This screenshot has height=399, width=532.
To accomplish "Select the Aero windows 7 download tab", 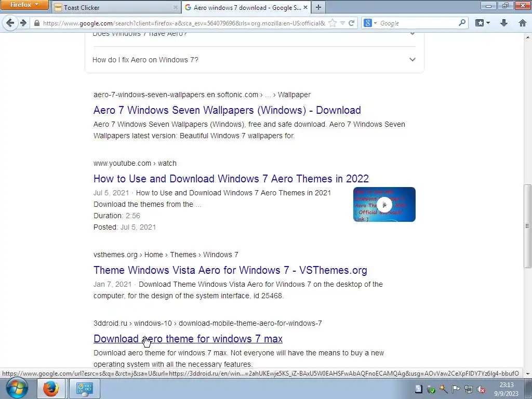I will click(246, 7).
